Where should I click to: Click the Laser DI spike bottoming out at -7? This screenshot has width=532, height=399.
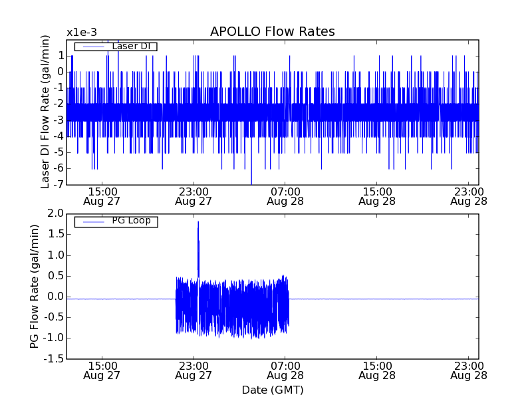click(x=251, y=183)
